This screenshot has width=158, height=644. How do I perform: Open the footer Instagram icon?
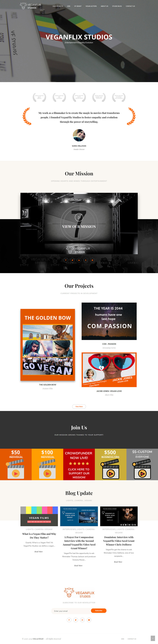(x=82, y=620)
